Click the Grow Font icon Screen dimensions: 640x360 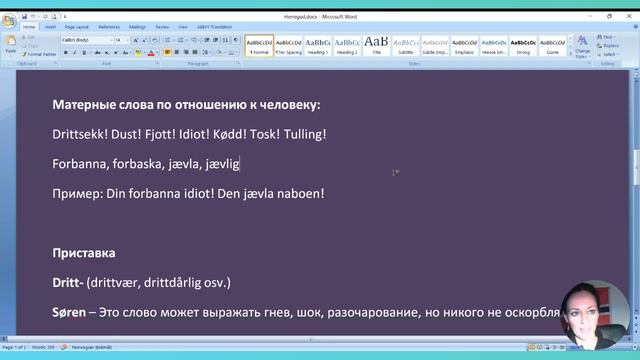[x=136, y=40]
